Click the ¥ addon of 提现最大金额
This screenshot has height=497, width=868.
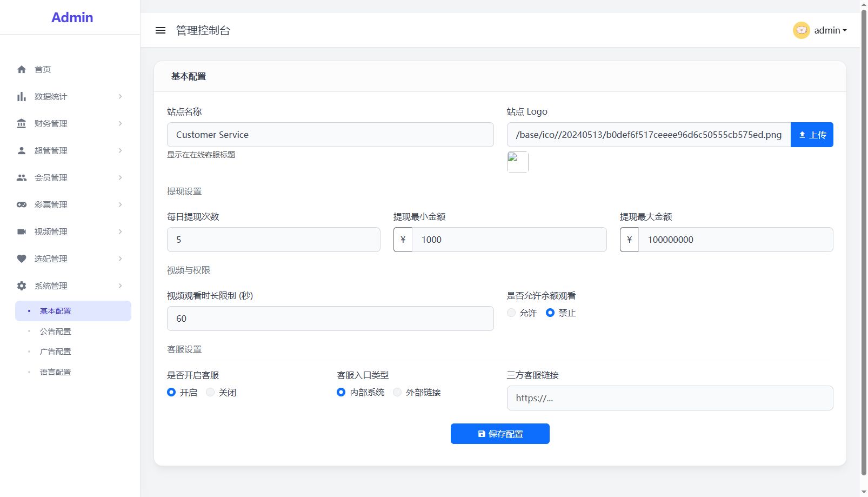[x=629, y=240]
